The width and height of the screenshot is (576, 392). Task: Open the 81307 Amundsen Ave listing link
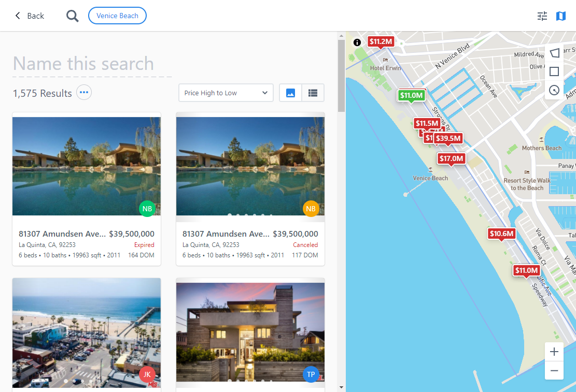click(61, 234)
